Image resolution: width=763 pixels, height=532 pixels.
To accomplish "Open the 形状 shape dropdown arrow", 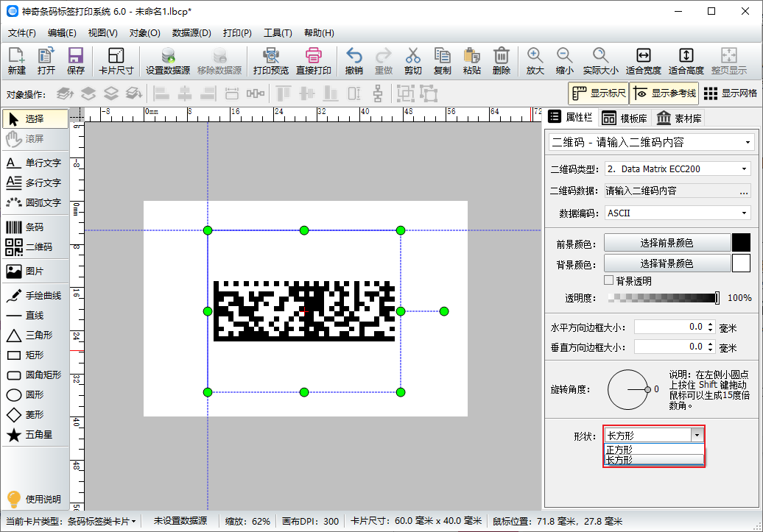I will [697, 435].
